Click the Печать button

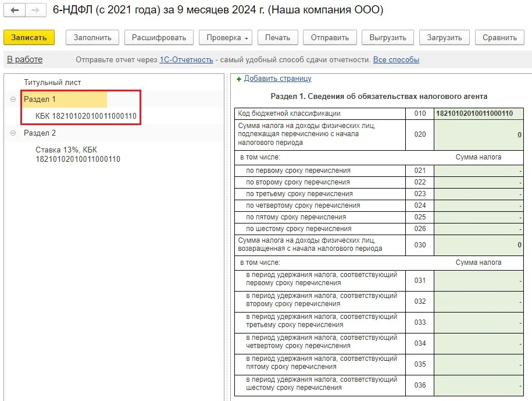coord(277,37)
